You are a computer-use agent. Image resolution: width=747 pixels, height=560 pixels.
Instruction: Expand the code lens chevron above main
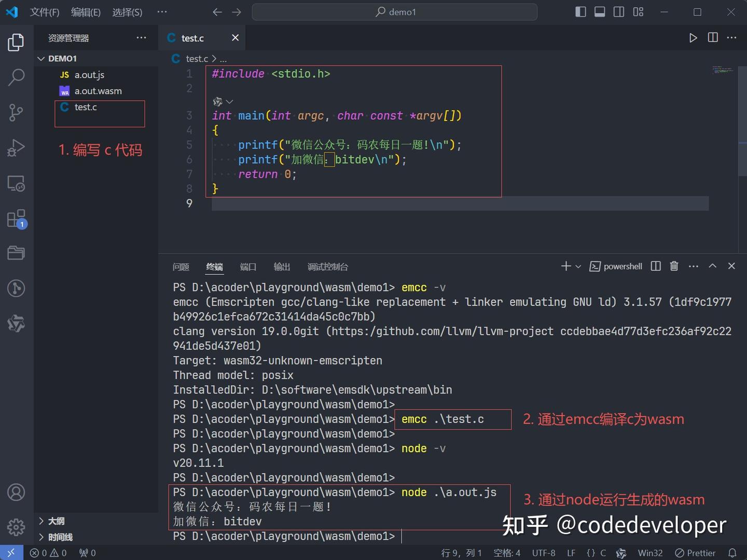tap(229, 102)
